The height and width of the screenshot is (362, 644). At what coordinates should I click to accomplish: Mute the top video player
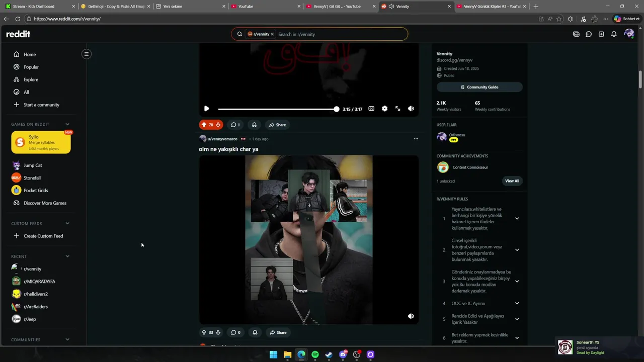(x=411, y=109)
